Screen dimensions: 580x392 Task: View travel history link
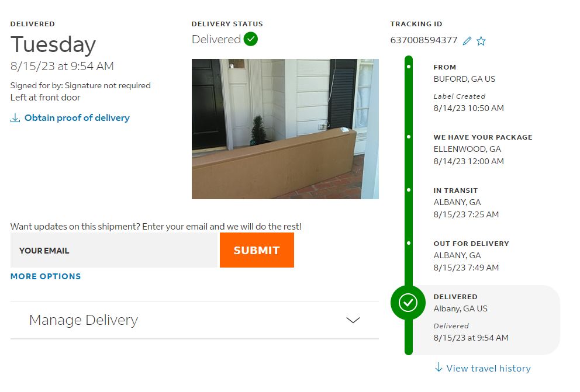pos(488,369)
